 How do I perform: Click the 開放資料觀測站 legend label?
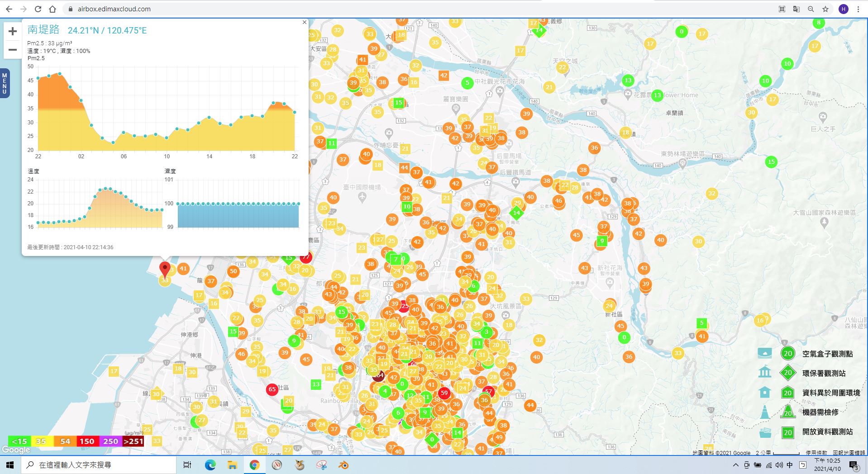(x=827, y=432)
